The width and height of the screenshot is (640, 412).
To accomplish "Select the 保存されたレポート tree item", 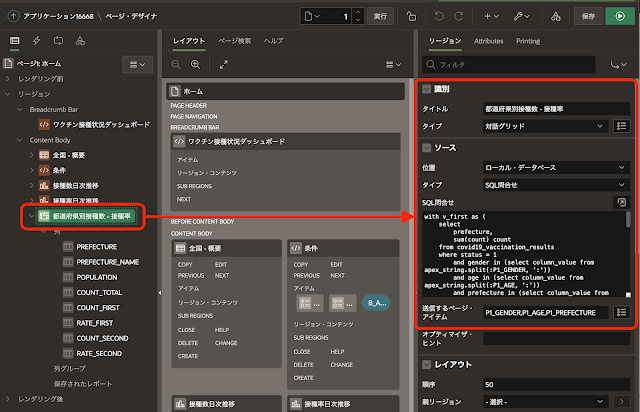I will [83, 384].
